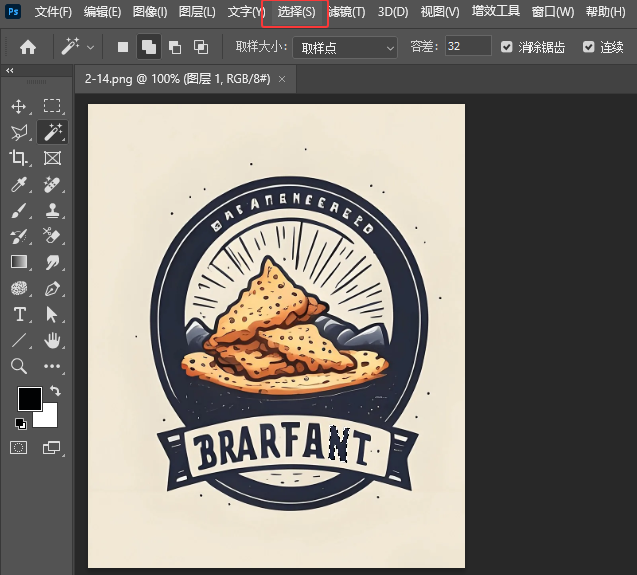637x575 pixels.
Task: Switch to the 2-14.png document tab
Action: (177, 79)
